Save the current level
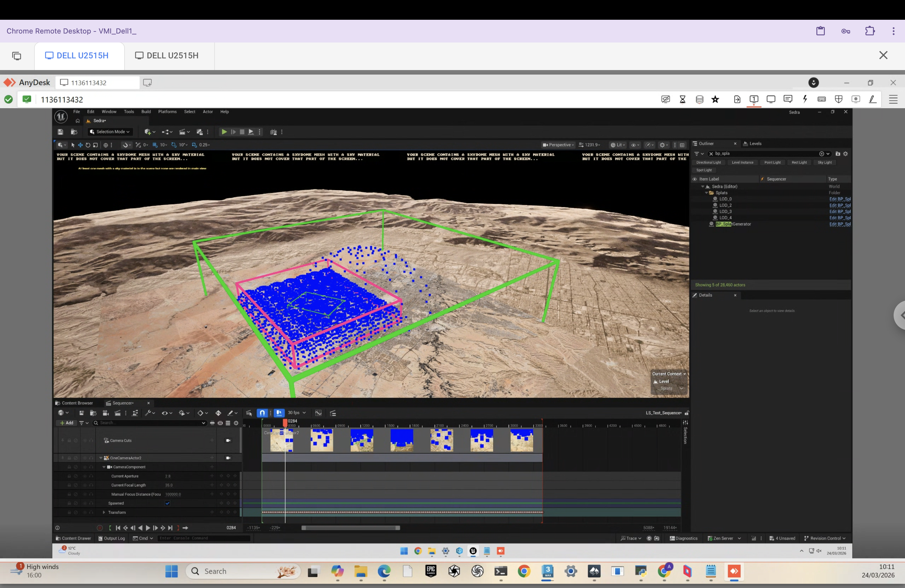Screen dimensions: 905x588 60,132
